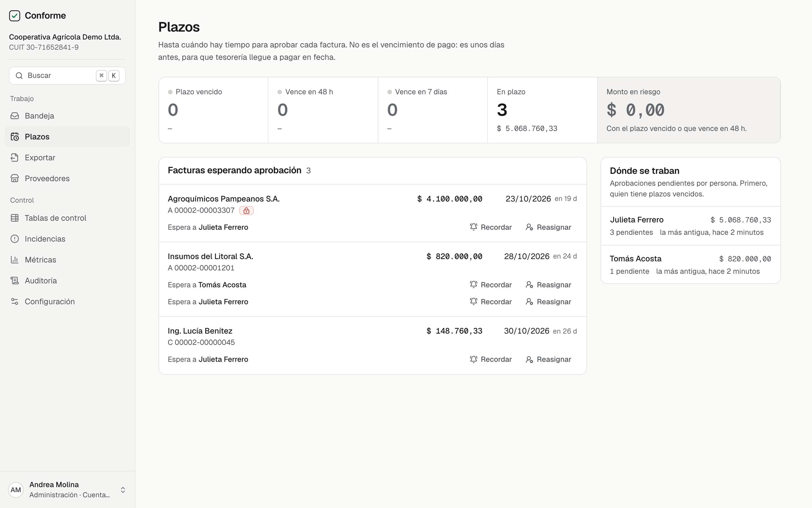Select the Vence en 7 días card
This screenshot has height=508, width=812.
click(x=433, y=110)
